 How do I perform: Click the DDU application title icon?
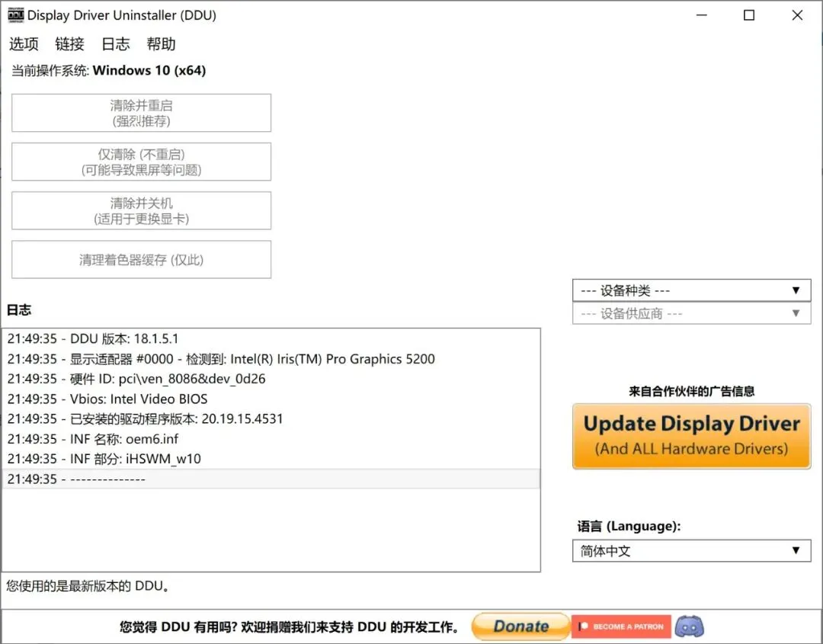tap(16, 15)
